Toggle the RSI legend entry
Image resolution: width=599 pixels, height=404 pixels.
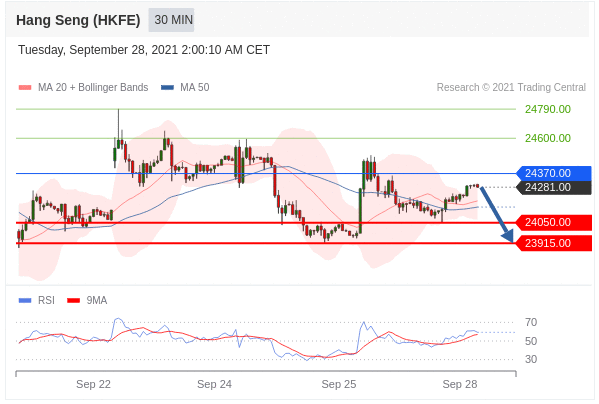[x=36, y=301]
